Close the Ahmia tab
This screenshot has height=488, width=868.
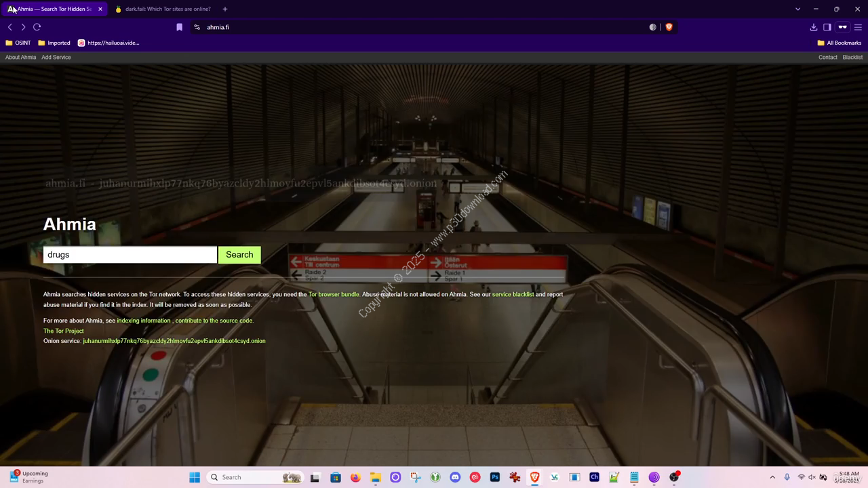[x=100, y=9]
